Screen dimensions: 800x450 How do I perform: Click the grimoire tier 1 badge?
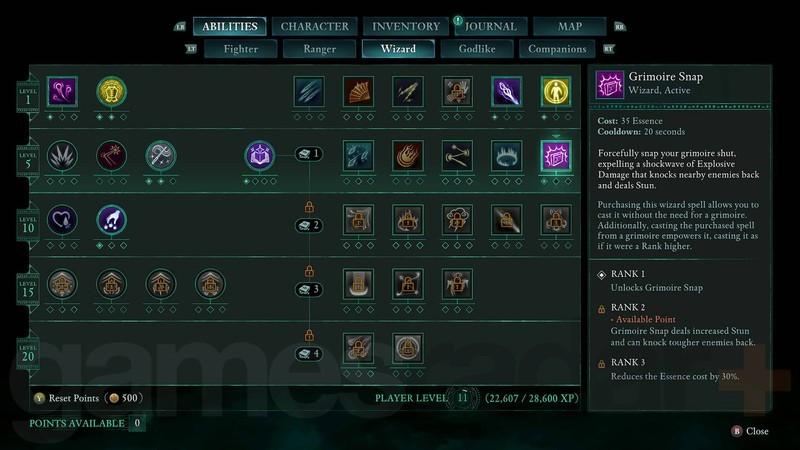point(309,154)
